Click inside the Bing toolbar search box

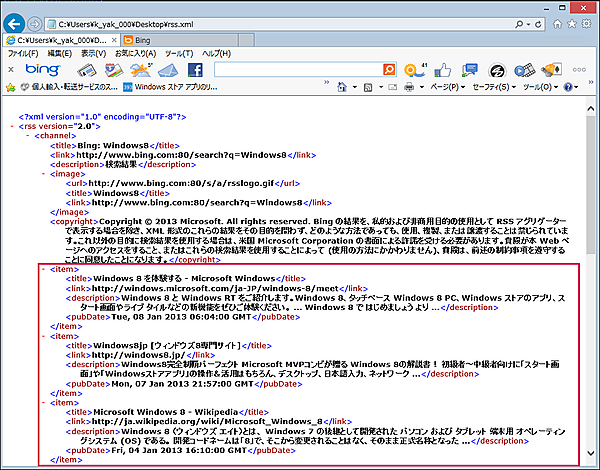tap(300, 70)
